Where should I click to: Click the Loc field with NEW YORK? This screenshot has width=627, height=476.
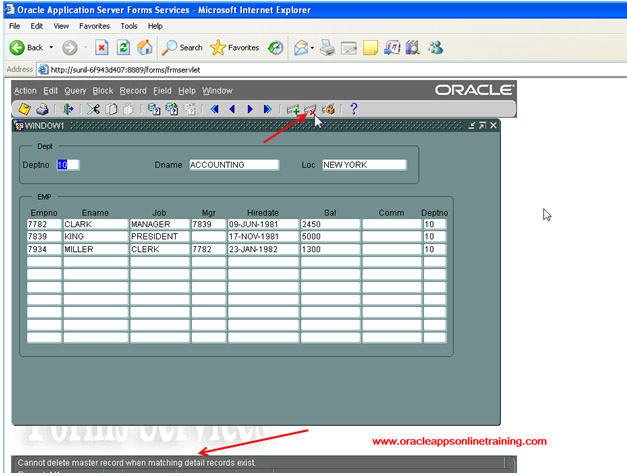click(x=363, y=165)
